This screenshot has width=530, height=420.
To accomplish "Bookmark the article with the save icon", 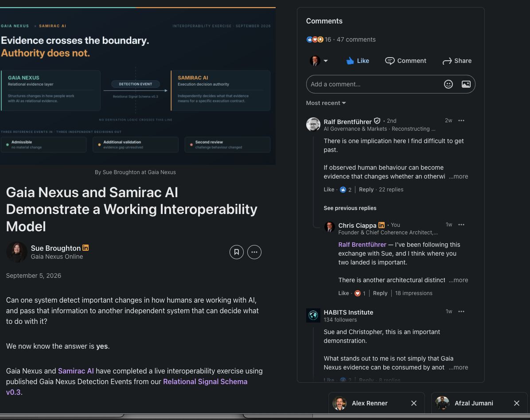I will [x=236, y=252].
